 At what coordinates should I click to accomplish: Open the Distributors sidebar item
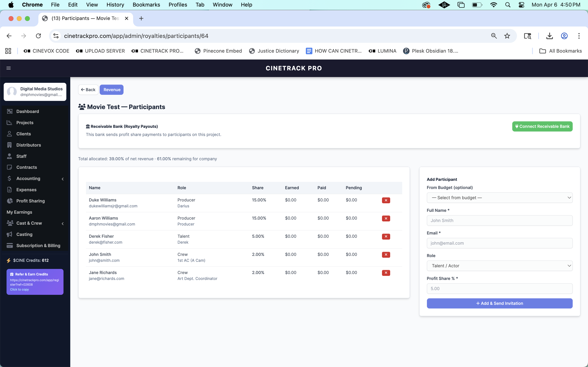28,145
